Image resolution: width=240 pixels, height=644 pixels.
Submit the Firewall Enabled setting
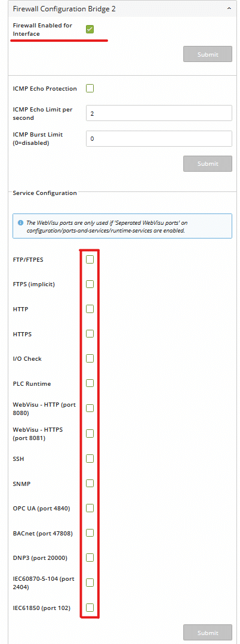pyautogui.click(x=208, y=54)
